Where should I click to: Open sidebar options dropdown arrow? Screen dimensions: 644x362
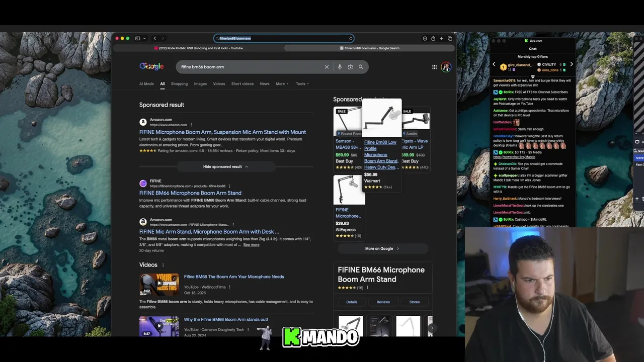tap(144, 38)
